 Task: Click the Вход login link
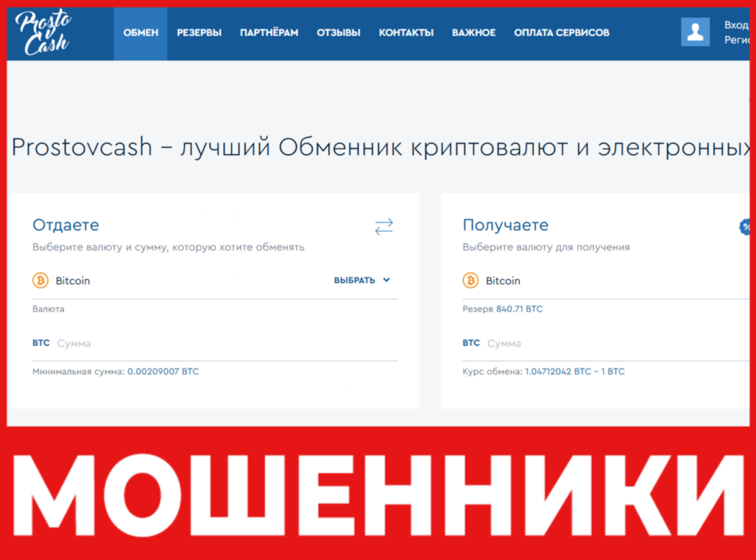point(736,24)
